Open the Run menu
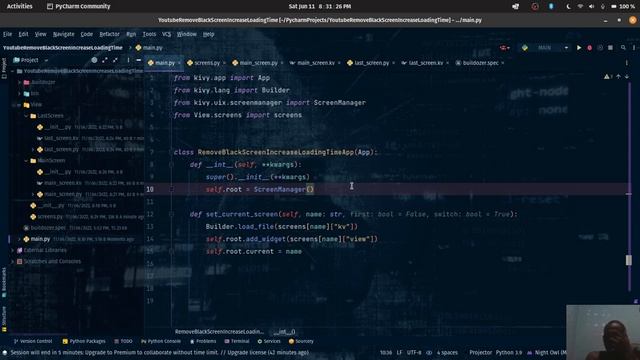The width and height of the screenshot is (640, 360). click(131, 34)
